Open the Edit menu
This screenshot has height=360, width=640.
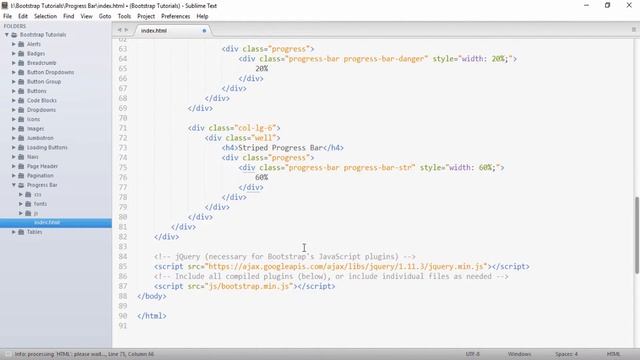pyautogui.click(x=23, y=16)
